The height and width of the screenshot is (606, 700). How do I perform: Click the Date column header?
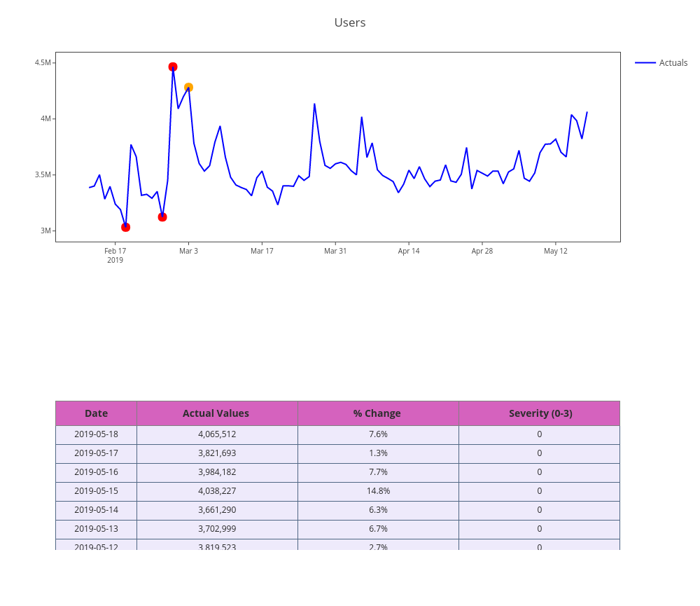[96, 413]
